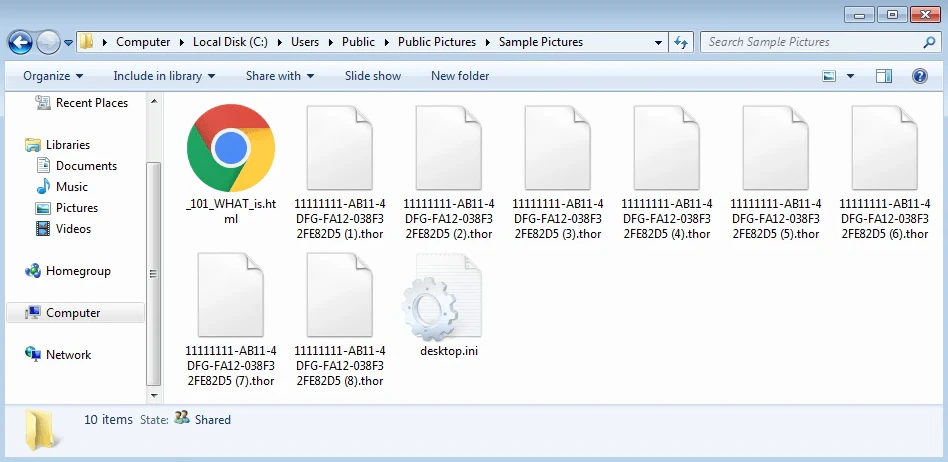This screenshot has width=948, height=462.
Task: Open Public Pictures breadcrumb
Action: coord(437,42)
